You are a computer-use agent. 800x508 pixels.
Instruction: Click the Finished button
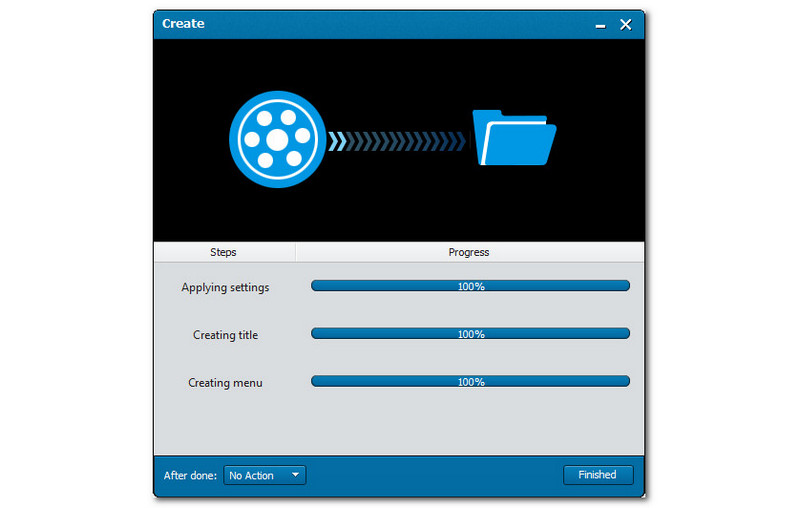point(598,475)
